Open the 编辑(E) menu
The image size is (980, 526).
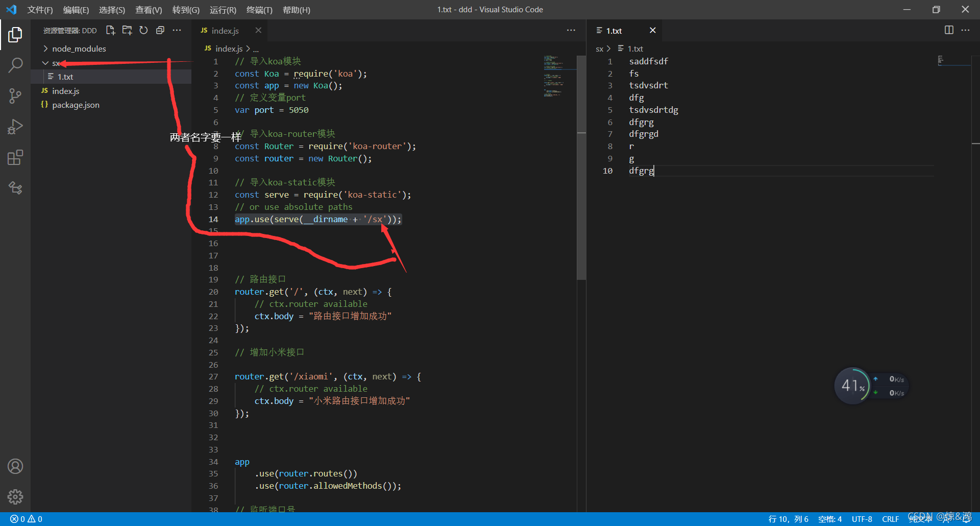[x=76, y=10]
